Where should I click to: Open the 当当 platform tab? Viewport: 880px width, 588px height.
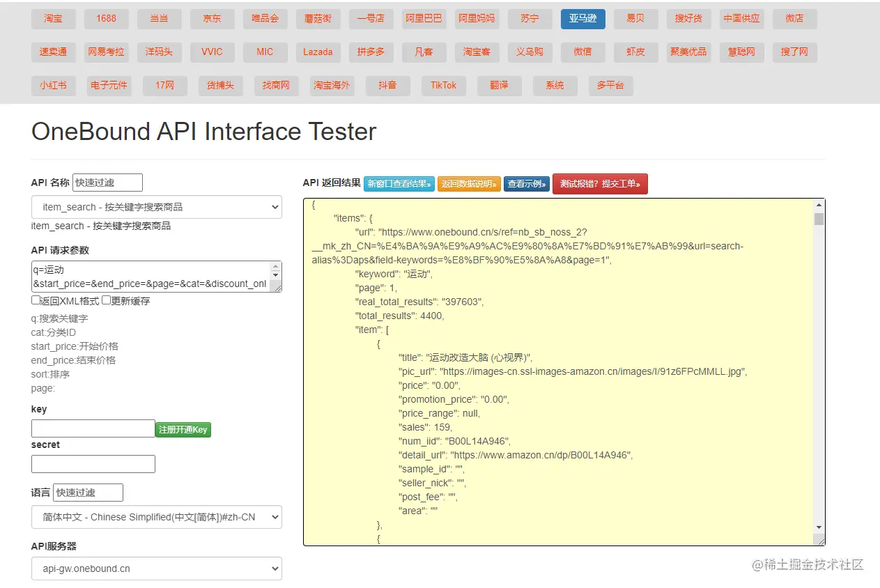click(160, 19)
